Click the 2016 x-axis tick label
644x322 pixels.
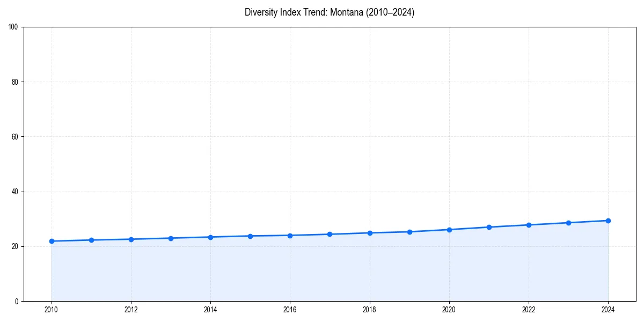point(290,310)
